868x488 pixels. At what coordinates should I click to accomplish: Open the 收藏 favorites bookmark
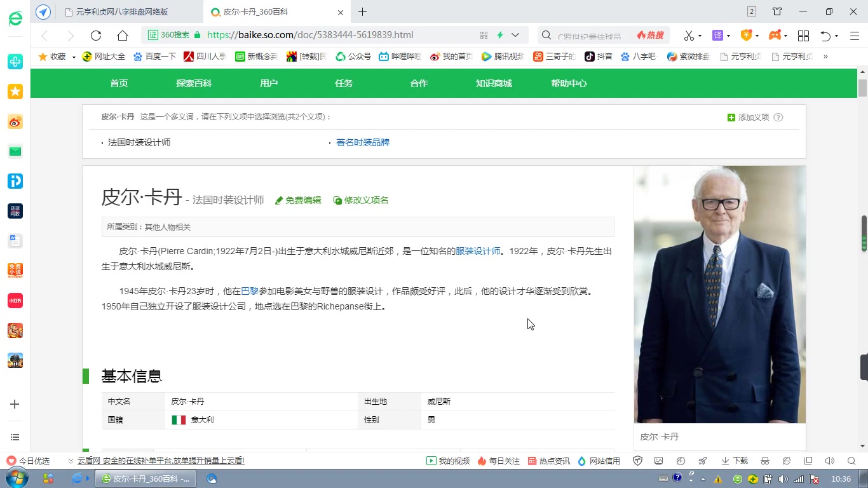click(53, 57)
